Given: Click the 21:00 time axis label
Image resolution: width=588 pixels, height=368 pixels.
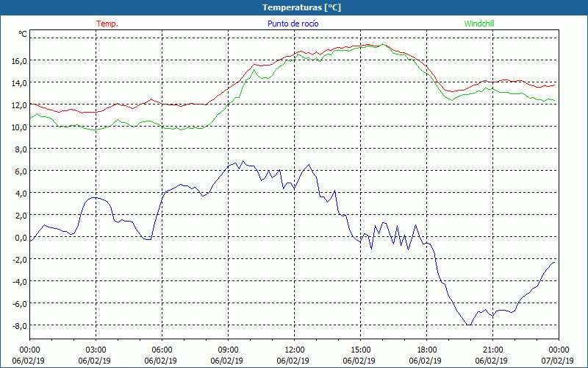Looking at the screenshot, I should [x=492, y=350].
